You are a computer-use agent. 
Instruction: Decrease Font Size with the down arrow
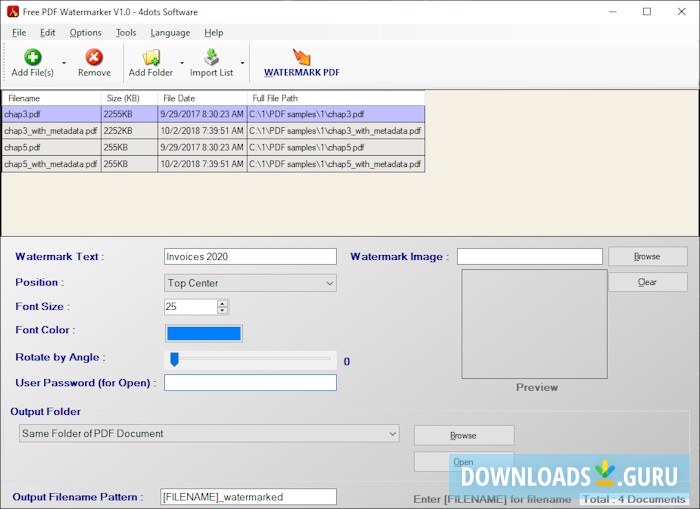(222, 310)
